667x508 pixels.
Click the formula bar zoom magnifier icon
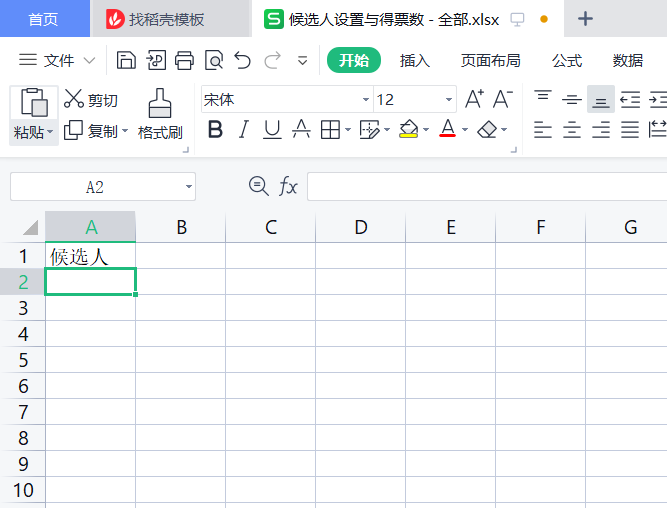click(x=258, y=186)
